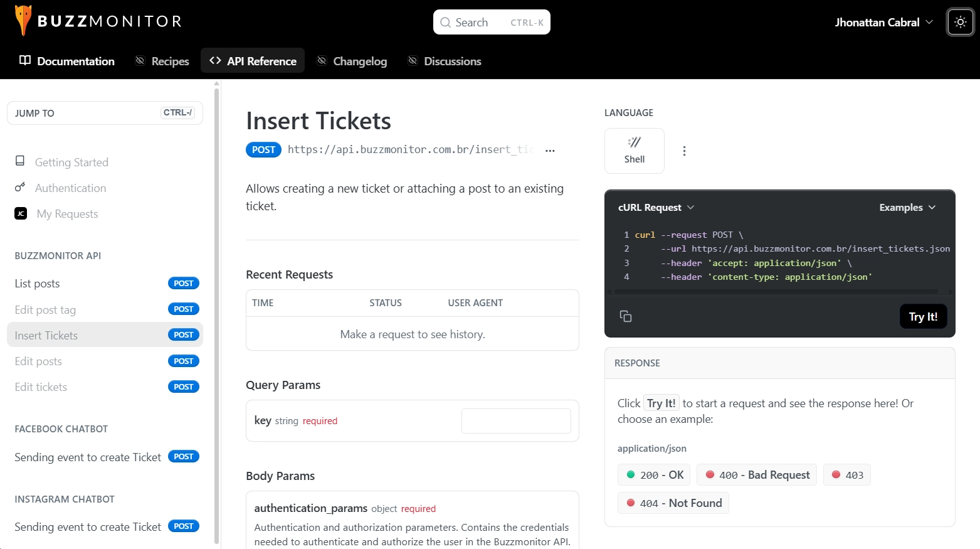Open Facebook Chatbot Sending event to create Ticket
The image size is (980, 549).
(x=105, y=457)
